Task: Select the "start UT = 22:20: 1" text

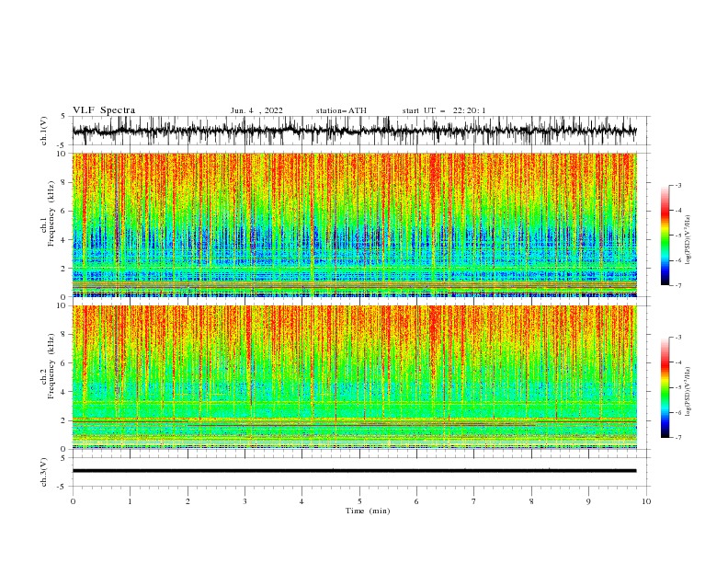Action: 444,110
